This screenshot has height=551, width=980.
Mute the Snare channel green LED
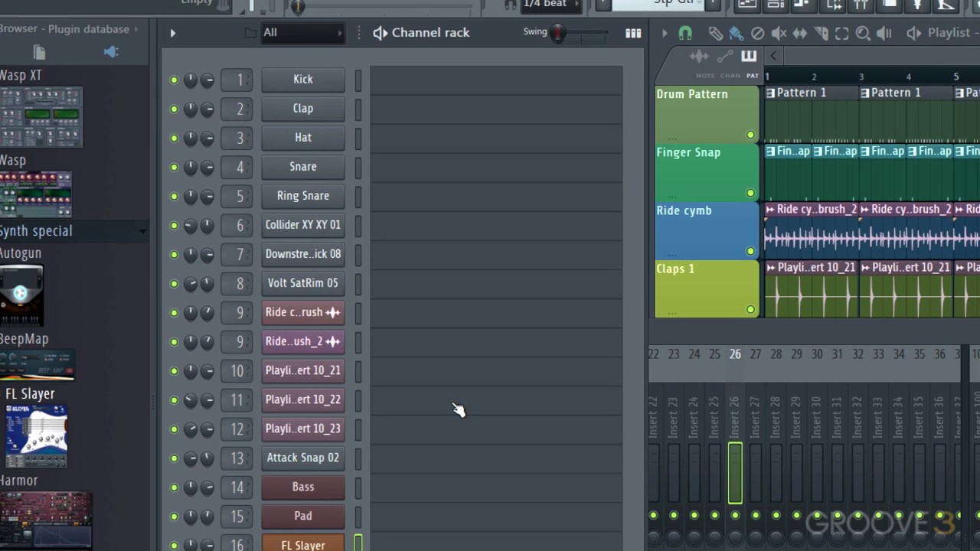(174, 168)
